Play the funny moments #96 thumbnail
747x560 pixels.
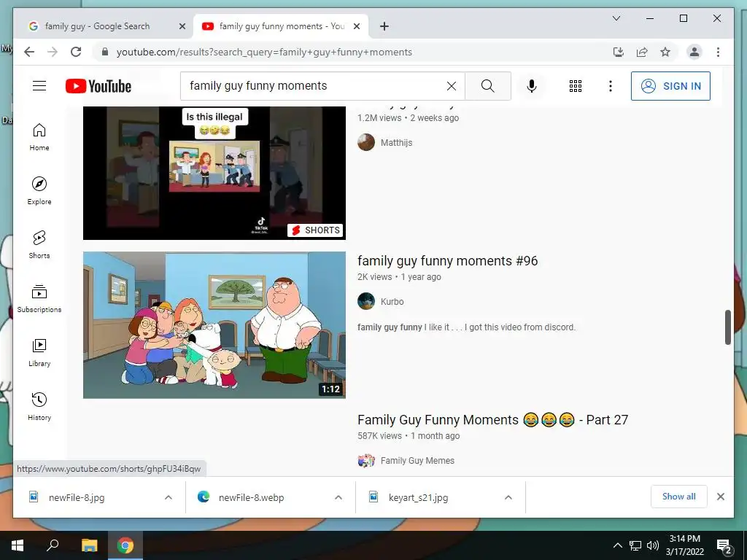pyautogui.click(x=214, y=324)
